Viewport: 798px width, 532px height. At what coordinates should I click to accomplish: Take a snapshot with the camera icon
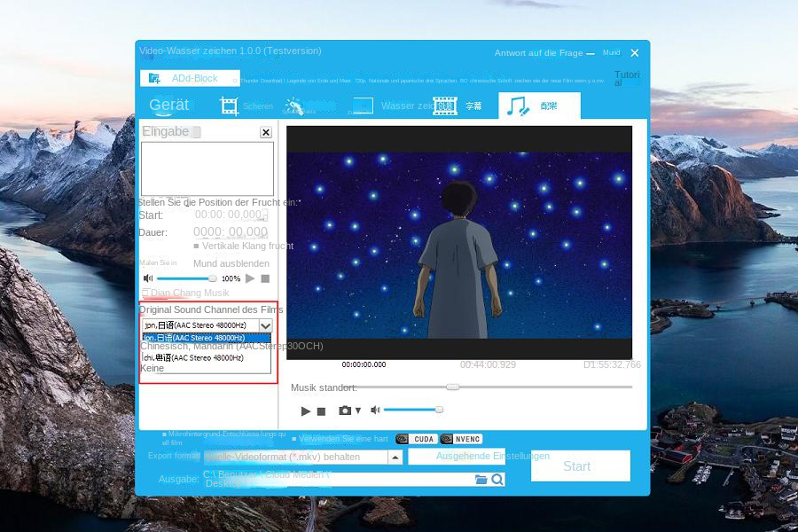[x=345, y=411]
